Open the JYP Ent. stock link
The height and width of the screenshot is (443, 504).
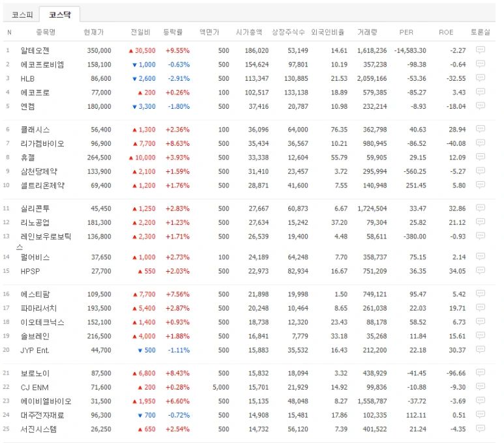(x=35, y=350)
